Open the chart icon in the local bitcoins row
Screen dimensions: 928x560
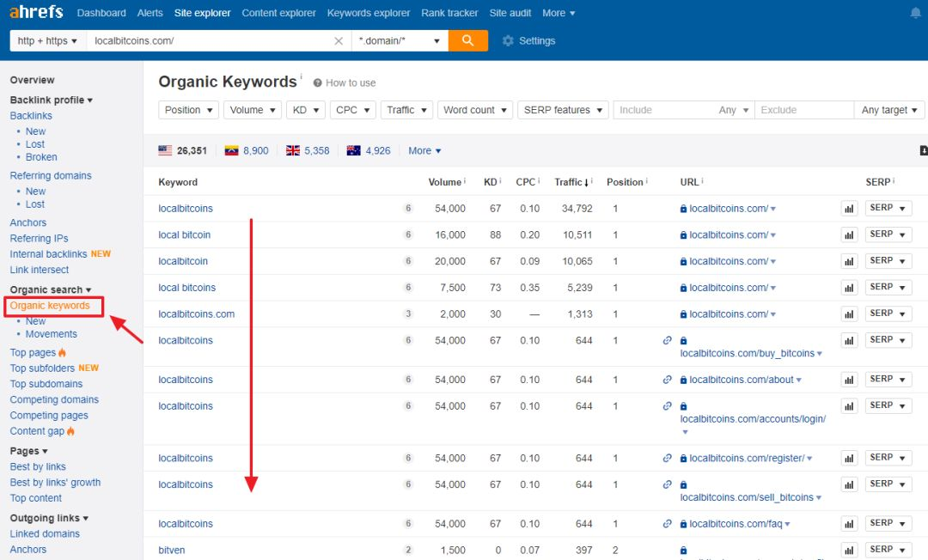[x=849, y=288]
